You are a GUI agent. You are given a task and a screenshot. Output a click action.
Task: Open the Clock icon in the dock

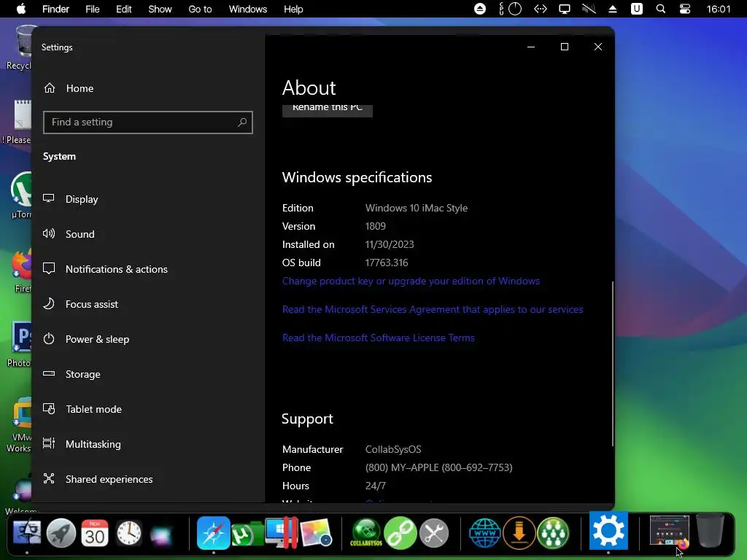tap(128, 533)
